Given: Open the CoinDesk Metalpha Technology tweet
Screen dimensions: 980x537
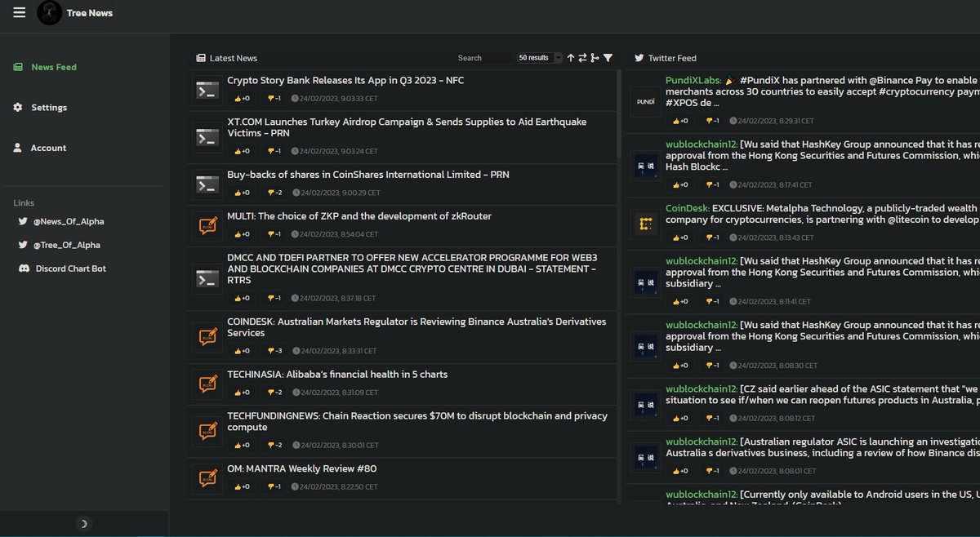Looking at the screenshot, I should tap(822, 214).
